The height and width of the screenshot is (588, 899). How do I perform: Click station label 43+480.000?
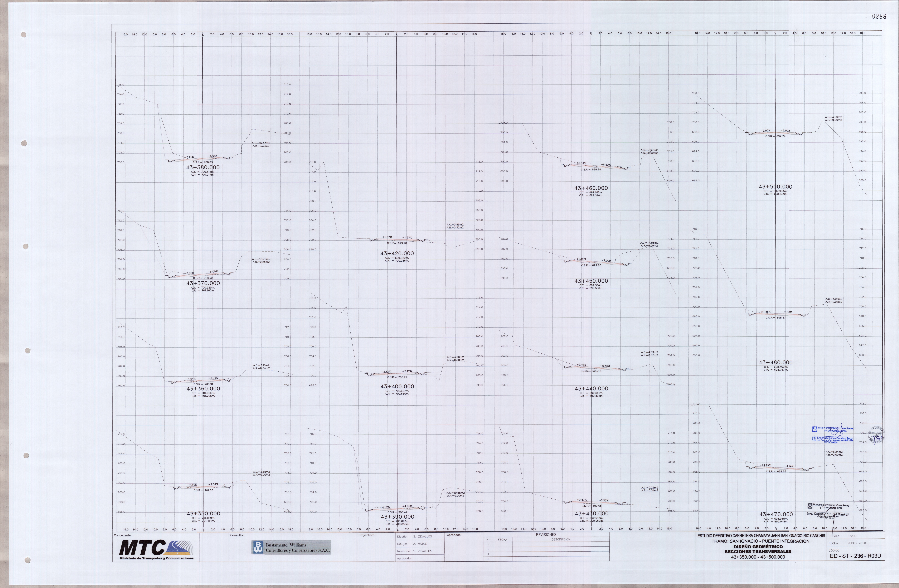[776, 363]
